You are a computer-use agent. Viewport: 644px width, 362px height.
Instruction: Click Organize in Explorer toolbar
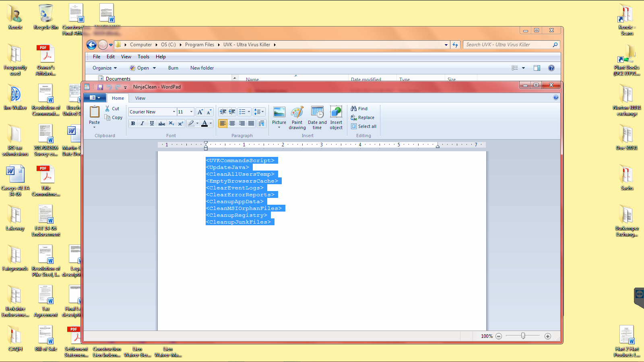[x=105, y=68]
